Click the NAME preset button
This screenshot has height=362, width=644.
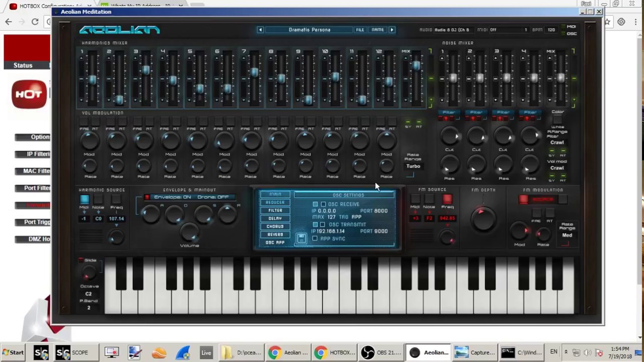point(378,30)
